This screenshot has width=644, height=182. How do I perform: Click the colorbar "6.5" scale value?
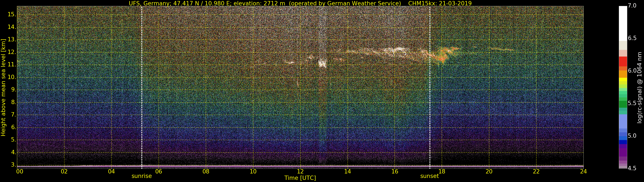coord(632,38)
